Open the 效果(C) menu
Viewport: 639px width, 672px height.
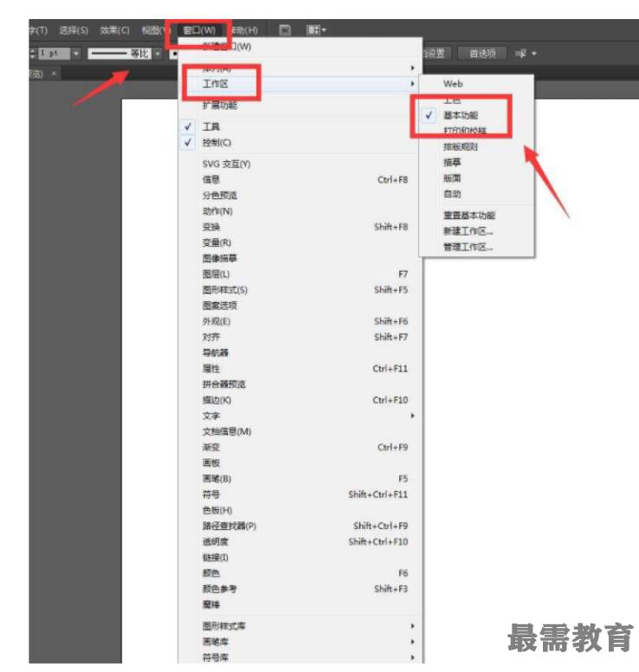114,30
